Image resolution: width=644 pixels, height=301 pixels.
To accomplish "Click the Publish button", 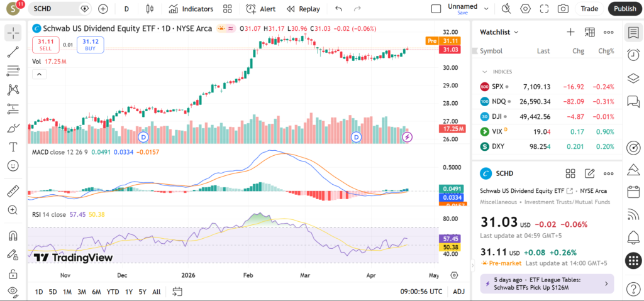I will tap(625, 9).
